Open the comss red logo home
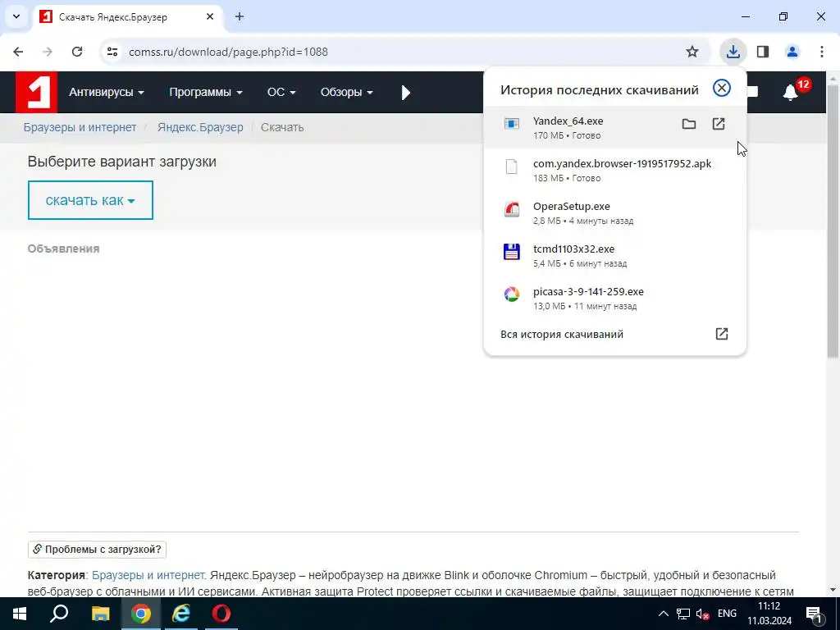Image resolution: width=840 pixels, height=630 pixels. [36, 92]
